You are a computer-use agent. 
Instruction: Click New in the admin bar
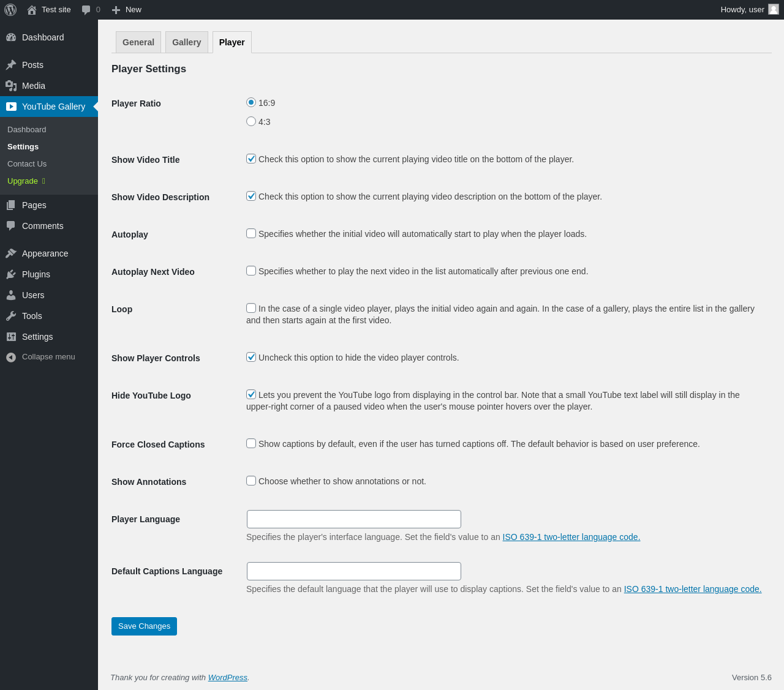(x=126, y=10)
